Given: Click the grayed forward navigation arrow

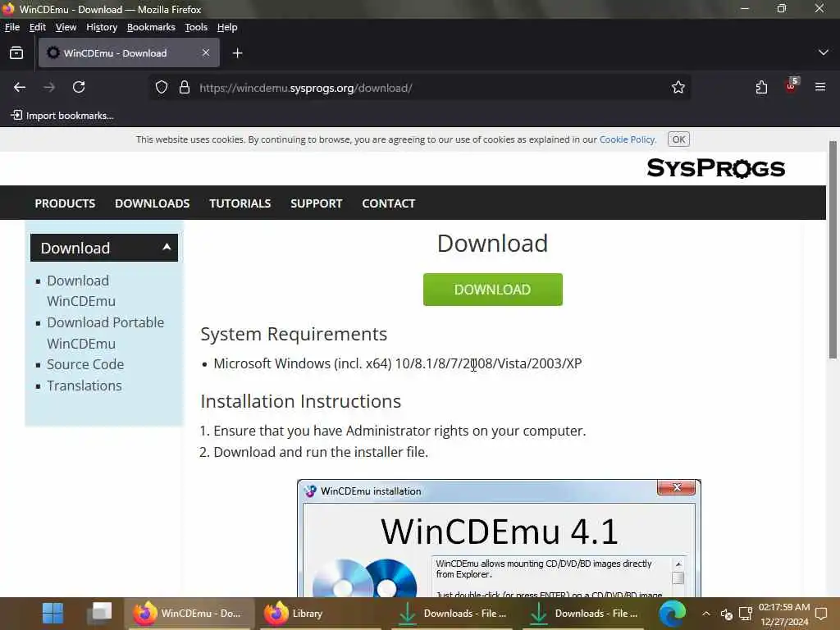Looking at the screenshot, I should click(49, 87).
